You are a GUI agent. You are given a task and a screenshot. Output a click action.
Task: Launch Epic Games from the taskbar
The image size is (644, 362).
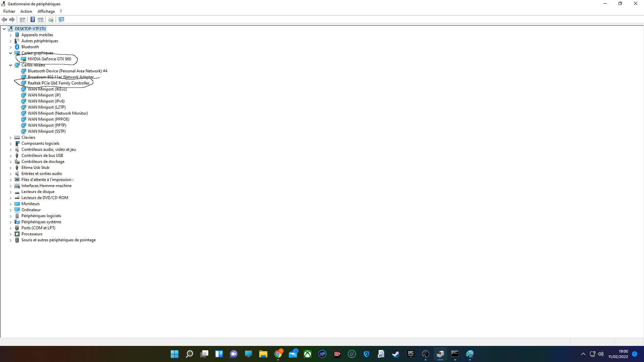tap(411, 354)
